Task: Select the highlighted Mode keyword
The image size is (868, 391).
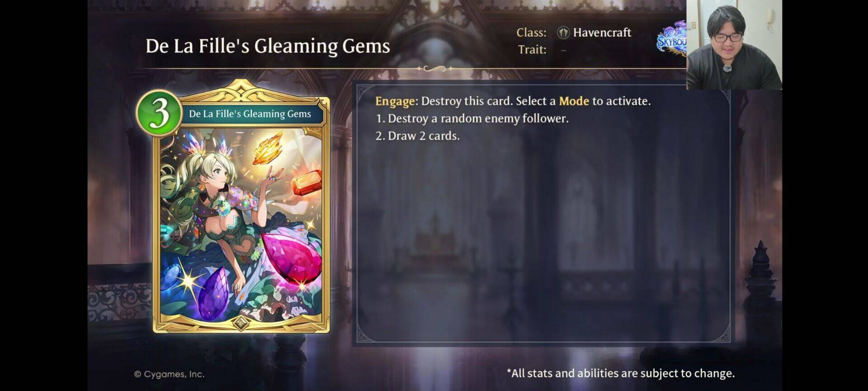Action: [574, 101]
